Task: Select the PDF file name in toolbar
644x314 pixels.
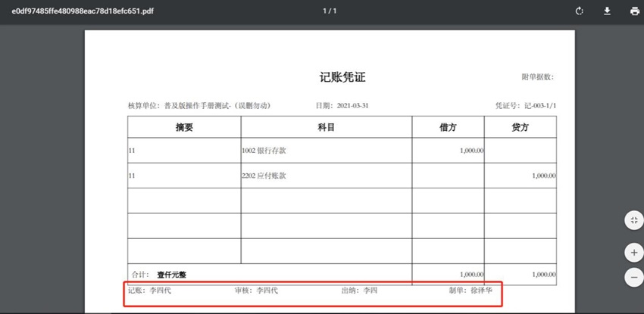Action: tap(83, 11)
